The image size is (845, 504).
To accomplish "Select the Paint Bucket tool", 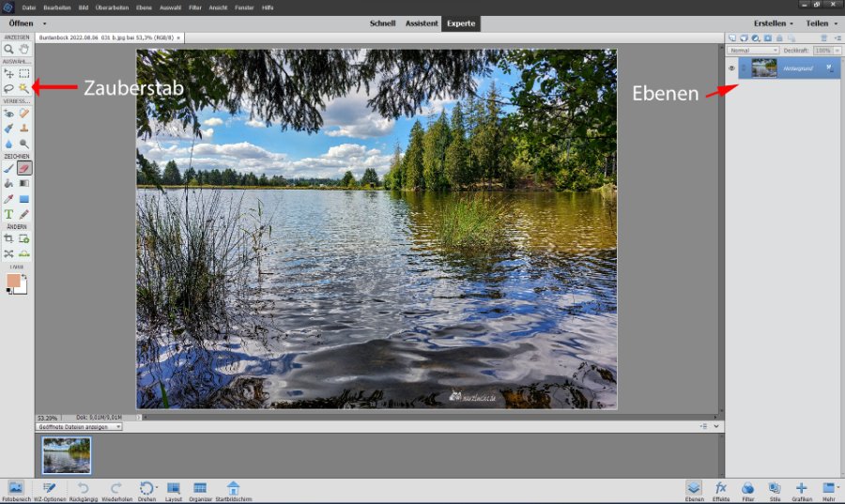I will (8, 184).
